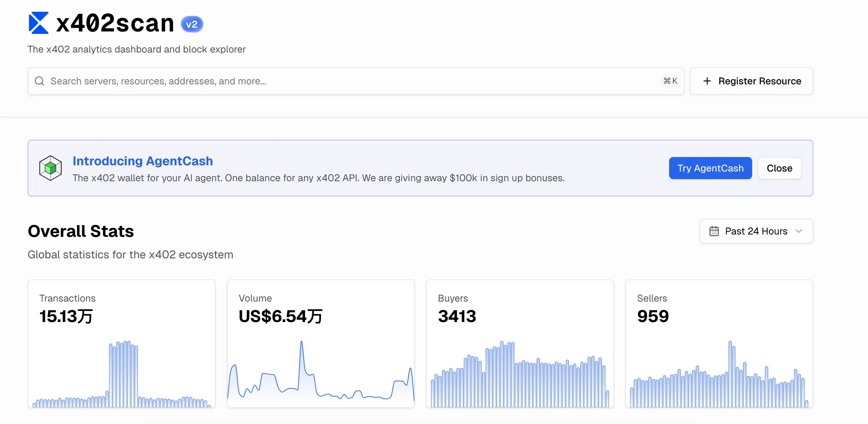Expand the time range dropdown chevron

click(799, 231)
